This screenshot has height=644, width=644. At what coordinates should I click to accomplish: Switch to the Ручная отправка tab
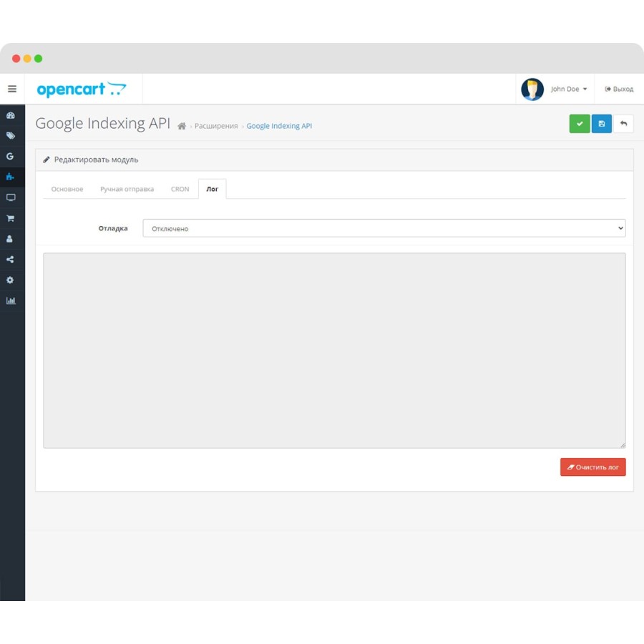pos(127,189)
